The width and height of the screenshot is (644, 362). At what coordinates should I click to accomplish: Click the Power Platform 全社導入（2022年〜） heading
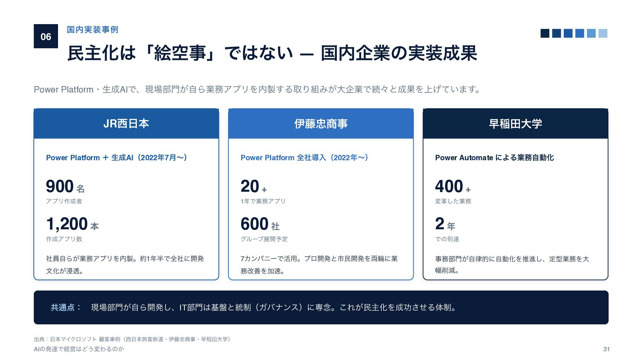click(x=305, y=158)
